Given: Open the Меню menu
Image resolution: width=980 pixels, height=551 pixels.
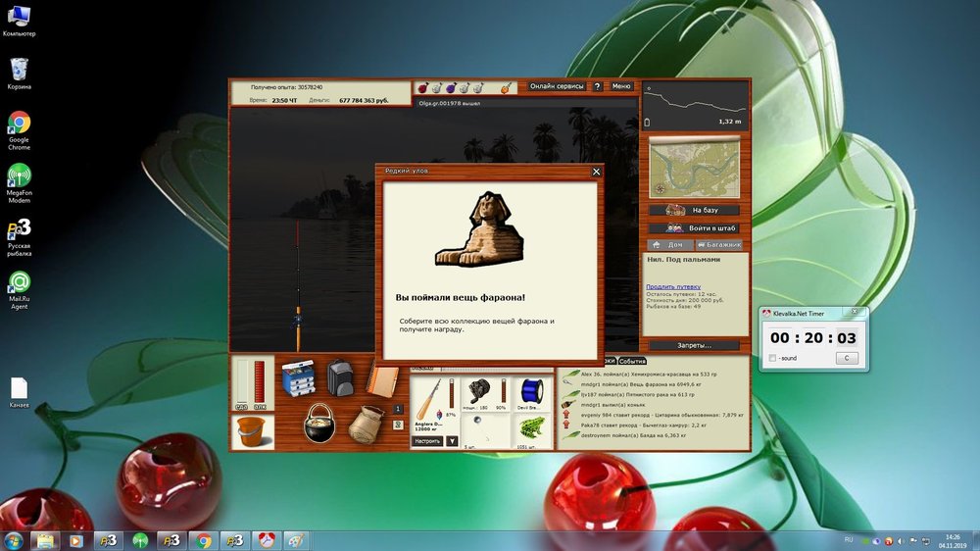Looking at the screenshot, I should click(621, 86).
